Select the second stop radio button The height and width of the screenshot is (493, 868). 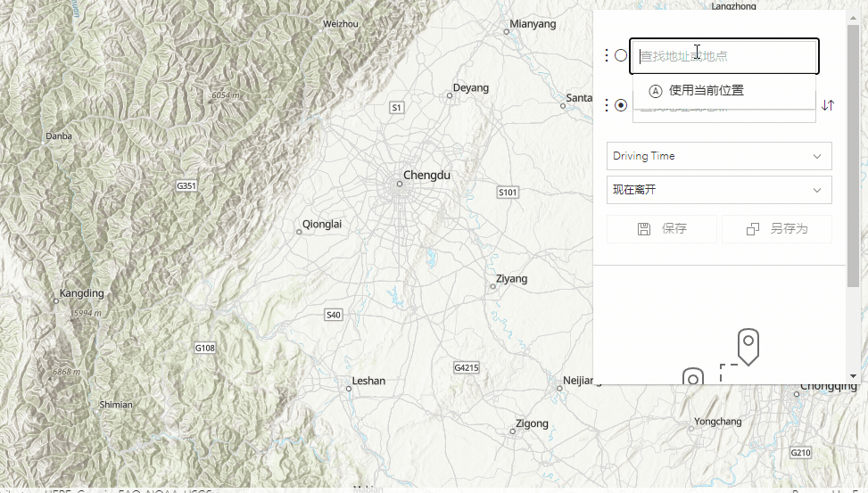click(x=621, y=105)
